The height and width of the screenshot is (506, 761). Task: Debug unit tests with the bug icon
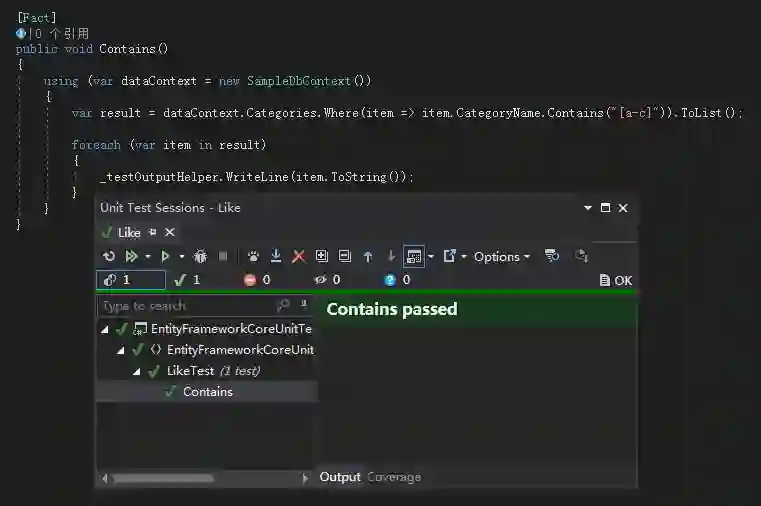[200, 256]
